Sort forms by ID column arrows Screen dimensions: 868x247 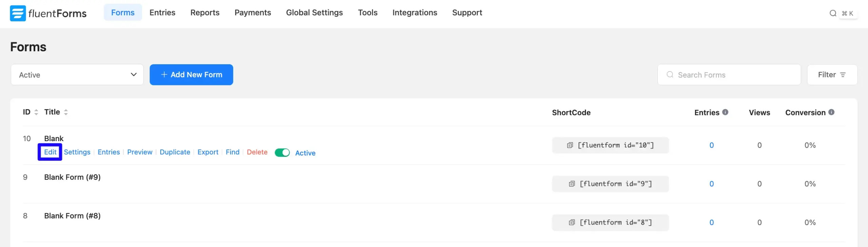[36, 112]
